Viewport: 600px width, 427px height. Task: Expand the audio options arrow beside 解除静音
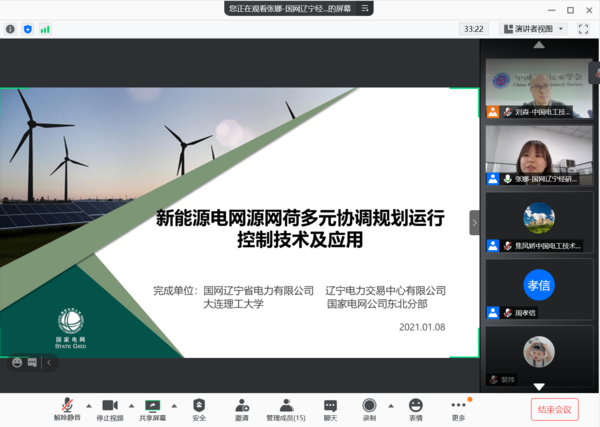coord(88,406)
